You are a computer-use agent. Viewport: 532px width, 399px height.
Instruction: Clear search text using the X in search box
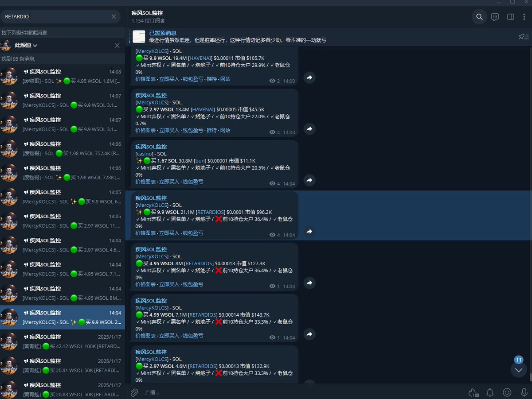(x=113, y=16)
